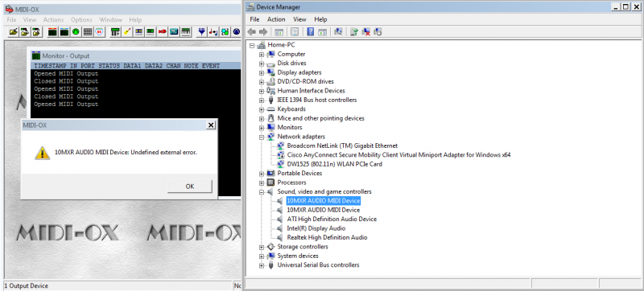Open the Device Manager Help menu

tap(320, 19)
